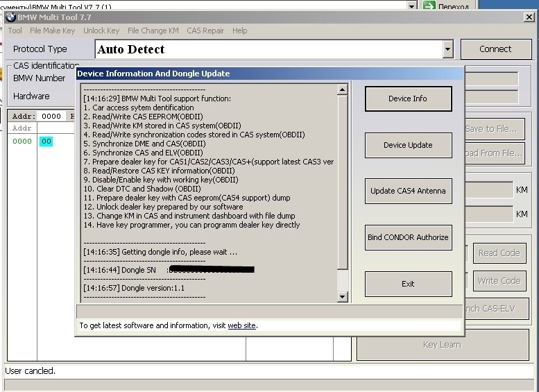Click the Load From File button
The height and width of the screenshot is (392, 539).
(x=495, y=153)
